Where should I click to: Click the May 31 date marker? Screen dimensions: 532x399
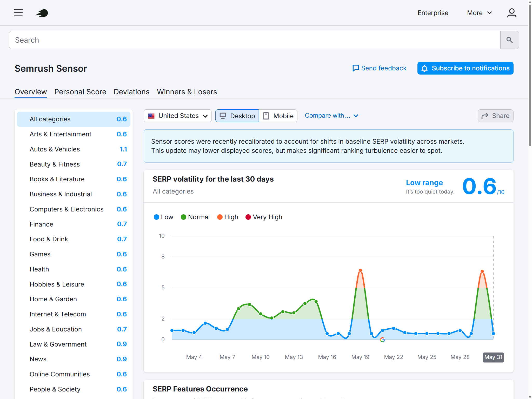coord(493,357)
